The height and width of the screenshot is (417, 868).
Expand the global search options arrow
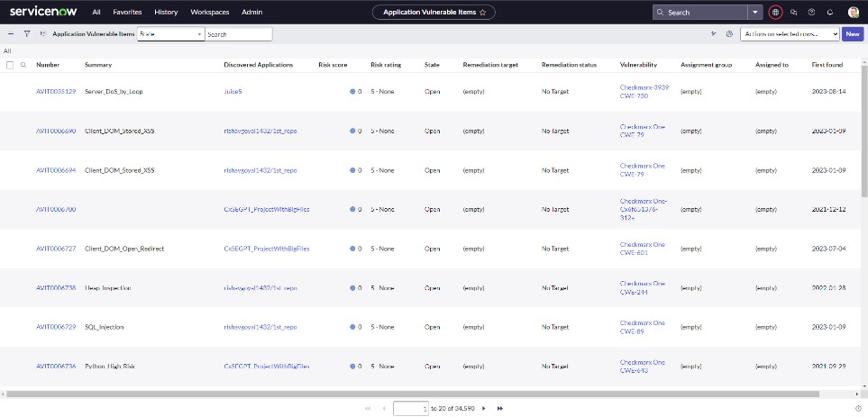pyautogui.click(x=755, y=13)
